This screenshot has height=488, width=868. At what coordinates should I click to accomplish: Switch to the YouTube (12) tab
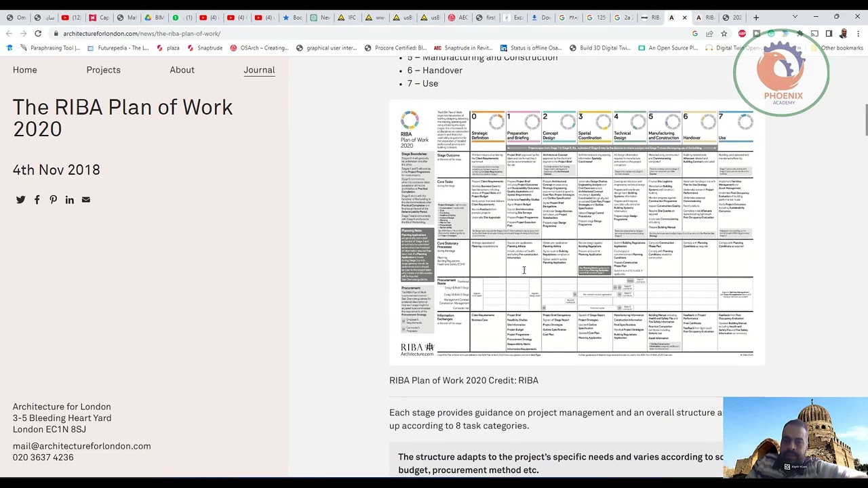click(x=71, y=18)
